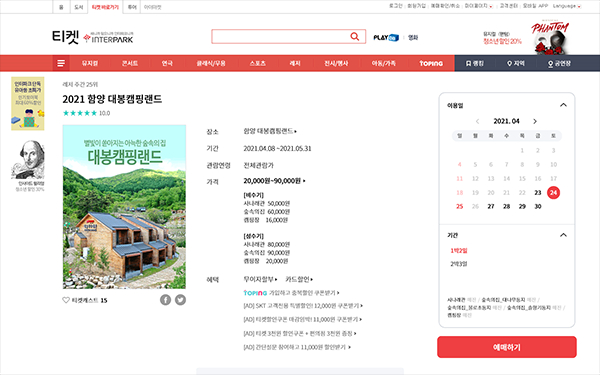The height and width of the screenshot is (375, 600).
Task: Expand the price range 20,000원~90,000원 details
Action: click(274, 181)
